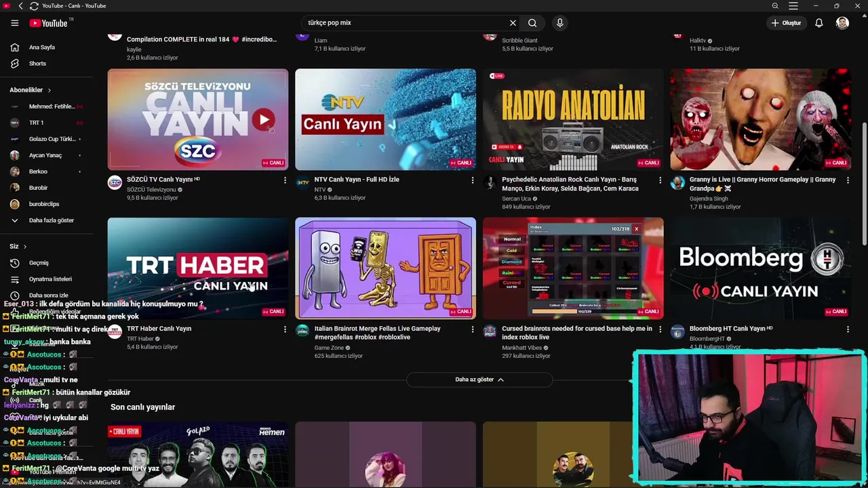Open Geçmiş watch history
The width and height of the screenshot is (868, 488).
(39, 263)
